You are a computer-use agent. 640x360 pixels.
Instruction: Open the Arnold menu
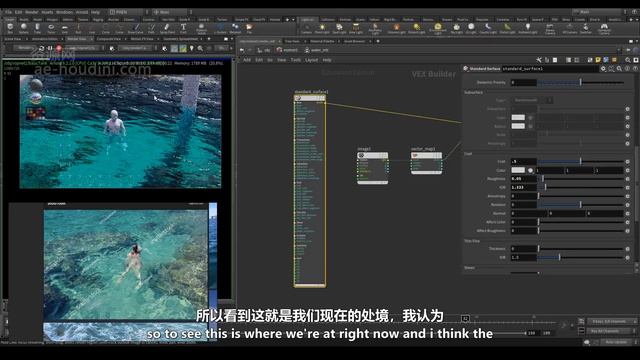coord(82,12)
